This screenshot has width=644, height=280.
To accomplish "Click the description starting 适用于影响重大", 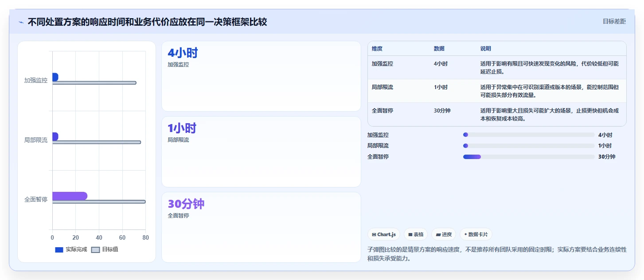I will point(550,114).
